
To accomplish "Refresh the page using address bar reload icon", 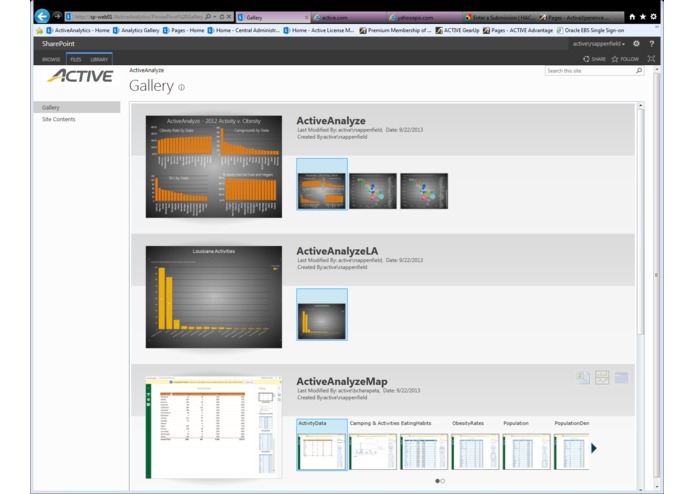I will coord(222,17).
